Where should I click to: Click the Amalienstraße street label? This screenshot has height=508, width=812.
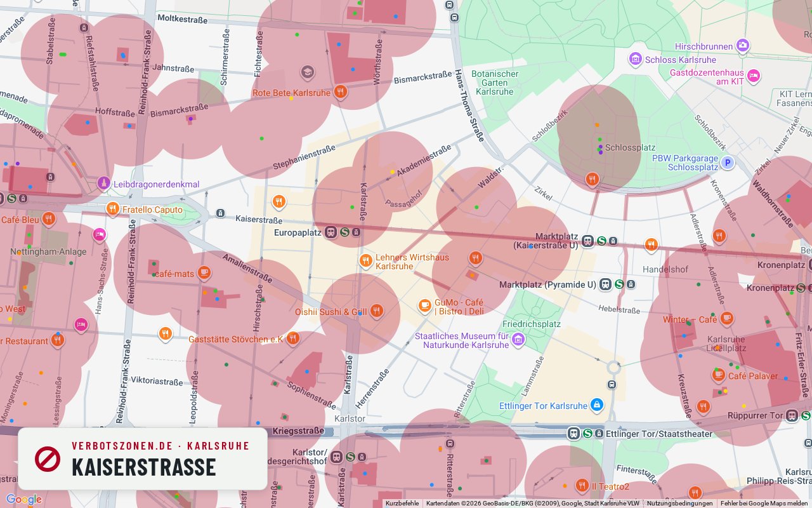247,269
